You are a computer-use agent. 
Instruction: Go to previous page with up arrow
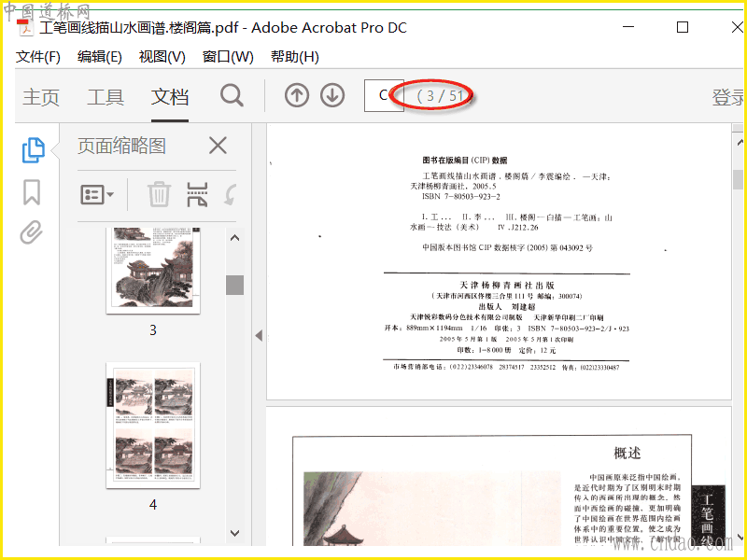click(297, 95)
